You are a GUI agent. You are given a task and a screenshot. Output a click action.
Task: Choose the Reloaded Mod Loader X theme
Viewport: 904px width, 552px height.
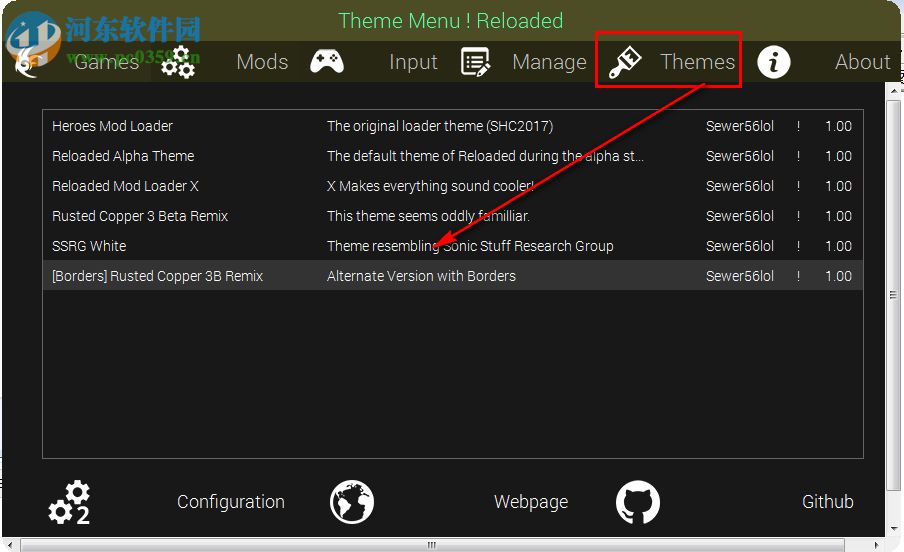[453, 186]
